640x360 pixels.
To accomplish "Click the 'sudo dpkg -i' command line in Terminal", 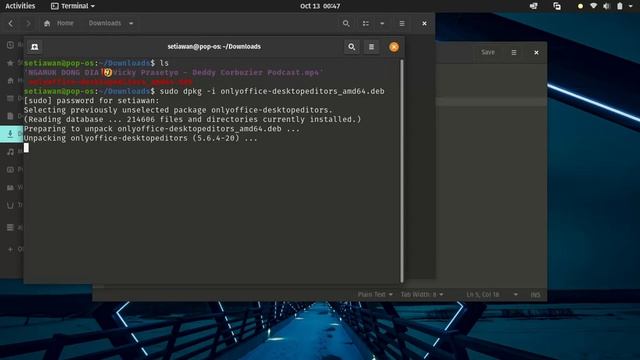I will (204, 91).
